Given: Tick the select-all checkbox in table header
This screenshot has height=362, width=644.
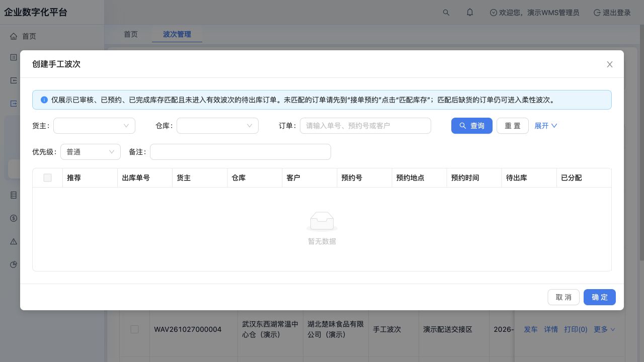Looking at the screenshot, I should coord(47,178).
